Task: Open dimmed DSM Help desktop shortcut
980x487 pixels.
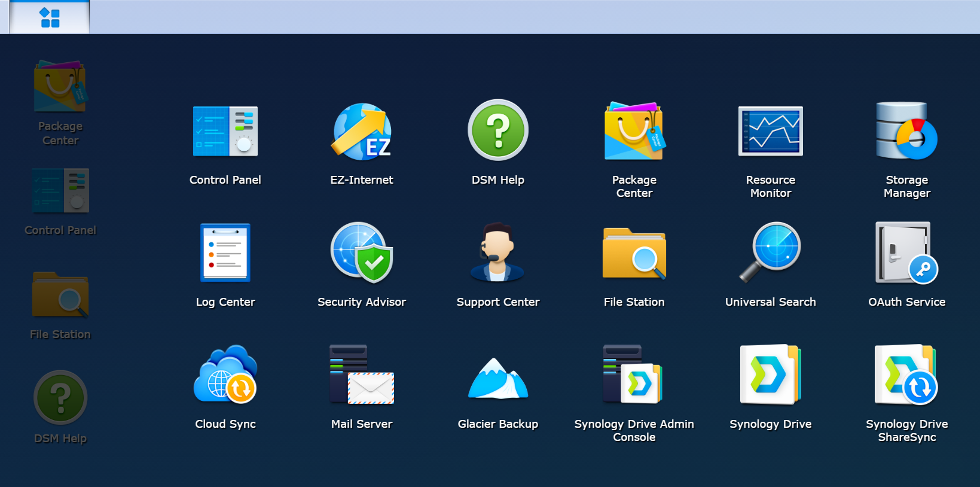Action: pos(60,397)
